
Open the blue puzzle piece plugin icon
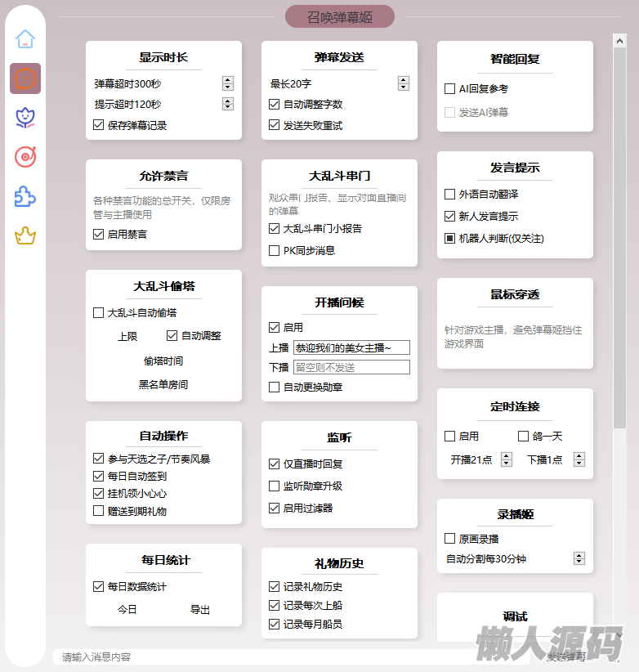pyautogui.click(x=25, y=196)
